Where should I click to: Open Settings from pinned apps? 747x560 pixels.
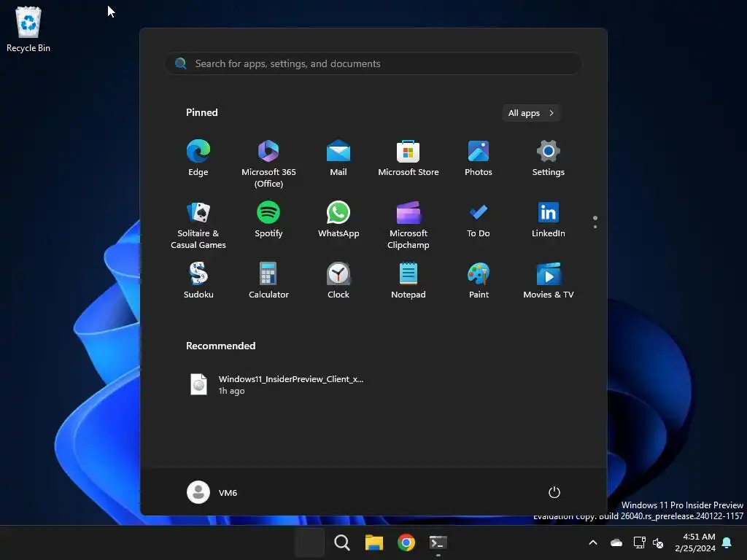coord(549,158)
